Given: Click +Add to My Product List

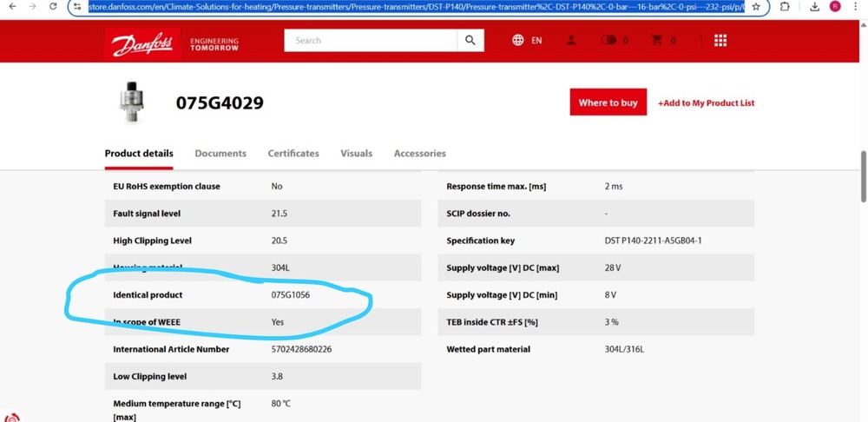Looking at the screenshot, I should coord(706,103).
